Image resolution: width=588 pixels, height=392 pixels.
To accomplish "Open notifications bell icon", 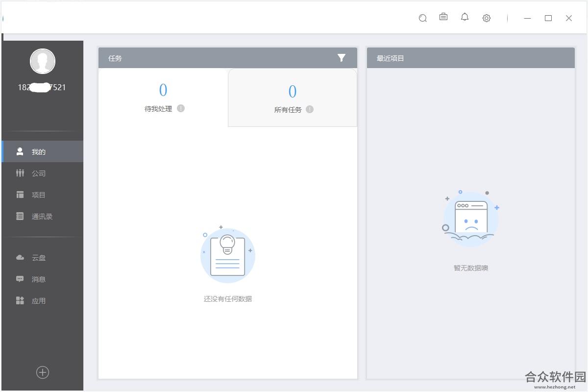I will (465, 17).
